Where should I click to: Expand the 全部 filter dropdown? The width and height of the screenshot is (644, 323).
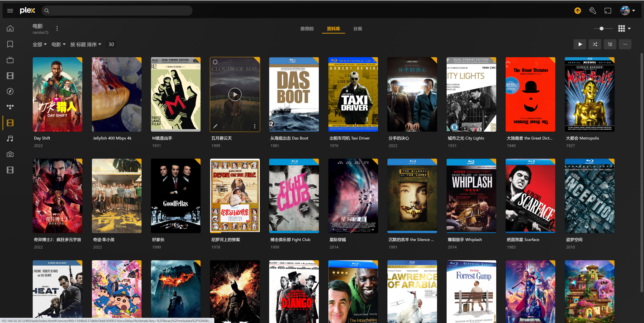tap(40, 44)
